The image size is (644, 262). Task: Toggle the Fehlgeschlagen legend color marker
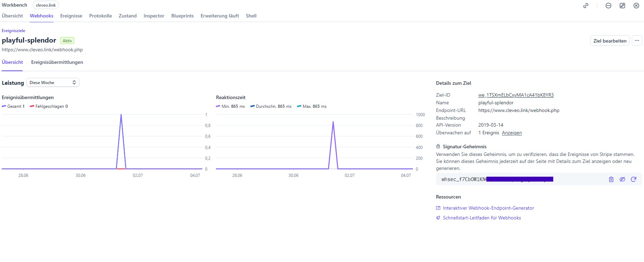(32, 106)
